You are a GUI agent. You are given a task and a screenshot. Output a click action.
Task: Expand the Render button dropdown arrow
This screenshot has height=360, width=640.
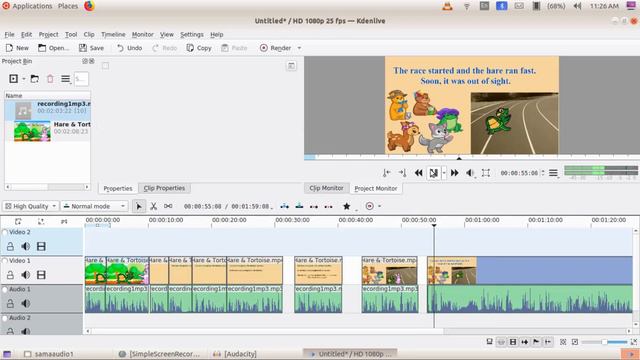pos(299,48)
